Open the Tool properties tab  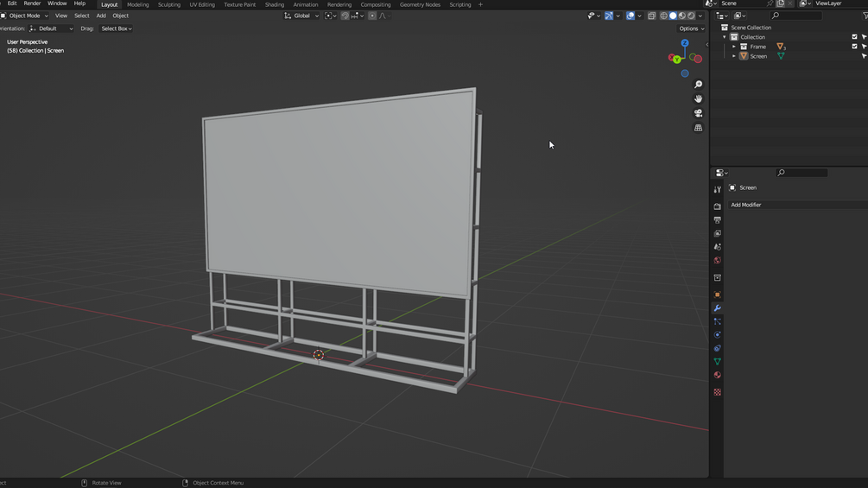click(x=718, y=189)
